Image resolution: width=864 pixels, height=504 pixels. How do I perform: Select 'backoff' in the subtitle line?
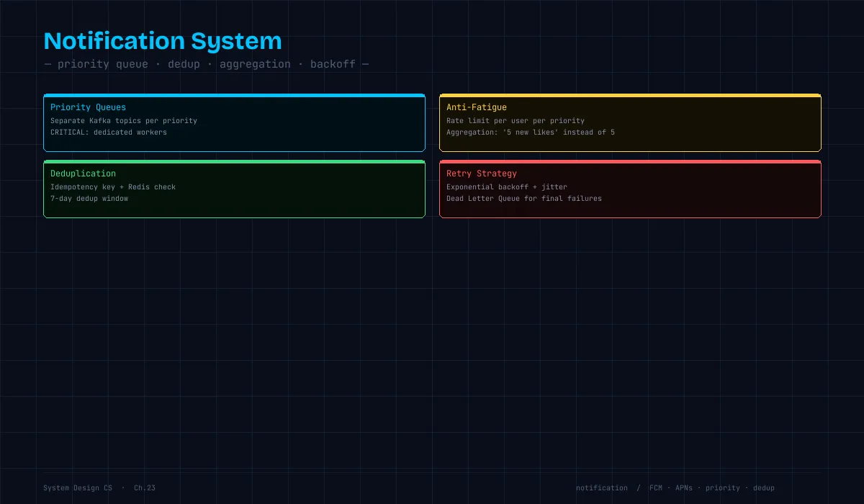tap(333, 64)
